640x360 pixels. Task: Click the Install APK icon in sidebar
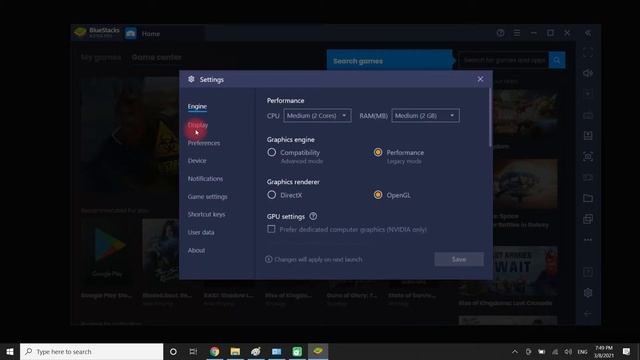click(588, 136)
